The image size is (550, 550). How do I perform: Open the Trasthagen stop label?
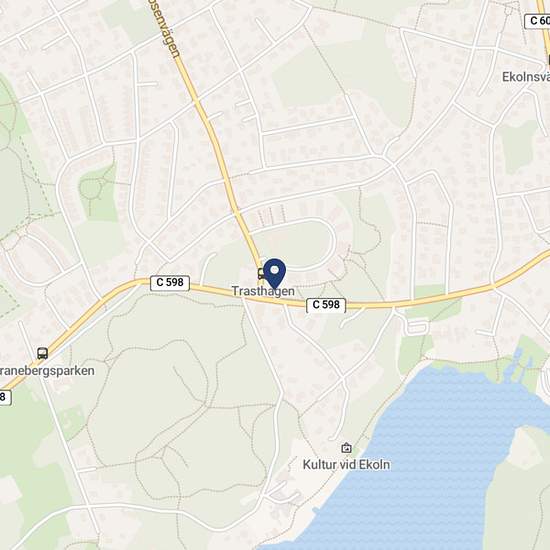pos(263,291)
